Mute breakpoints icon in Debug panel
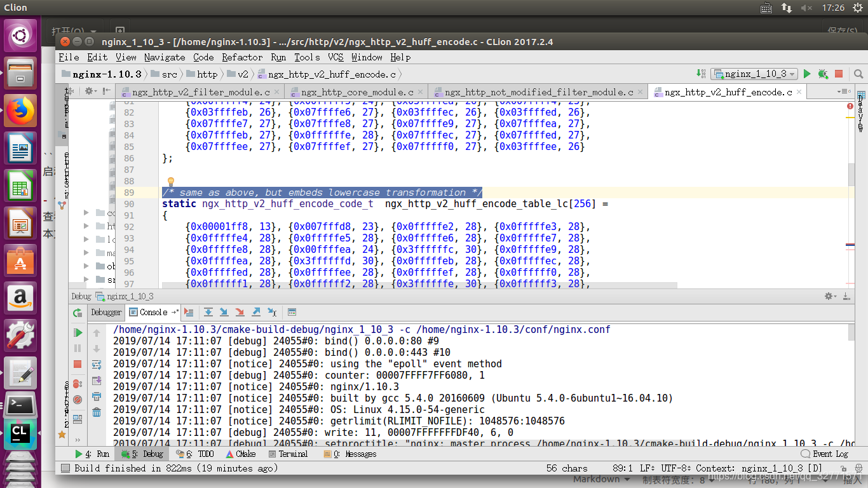 [78, 400]
